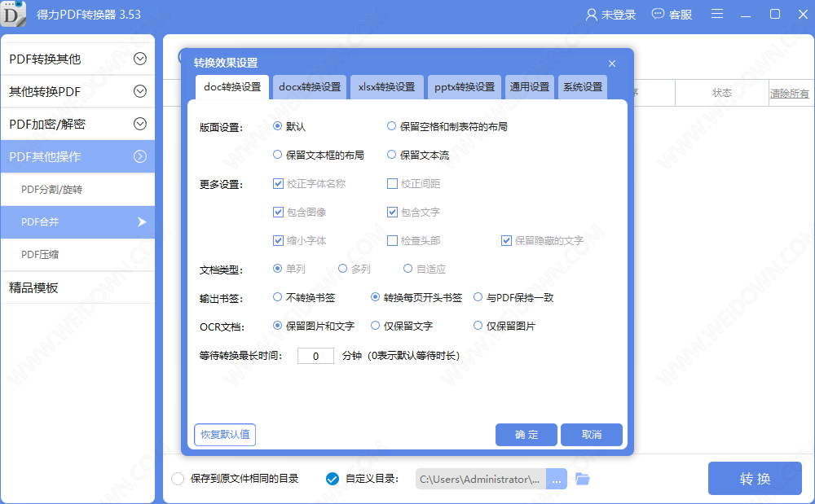
Task: Click 恢复默认值 button
Action: [x=225, y=435]
